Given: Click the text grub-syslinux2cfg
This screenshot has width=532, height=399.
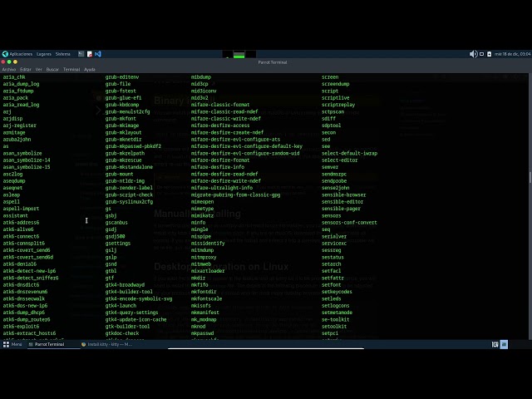Looking at the screenshot, I should [x=129, y=201].
